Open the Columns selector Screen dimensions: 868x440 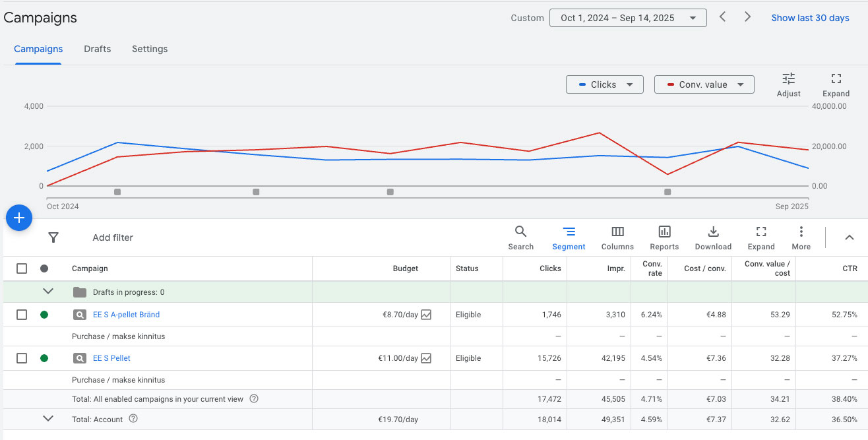[x=617, y=237]
